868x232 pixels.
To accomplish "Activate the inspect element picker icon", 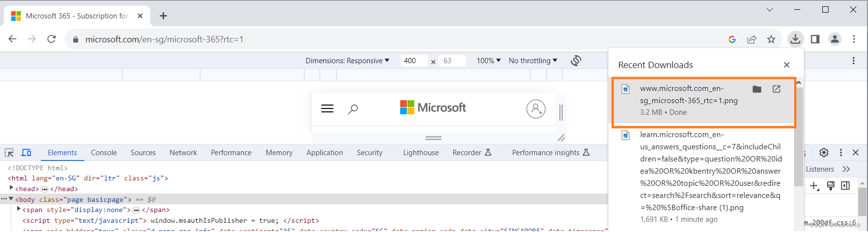I will [x=9, y=153].
